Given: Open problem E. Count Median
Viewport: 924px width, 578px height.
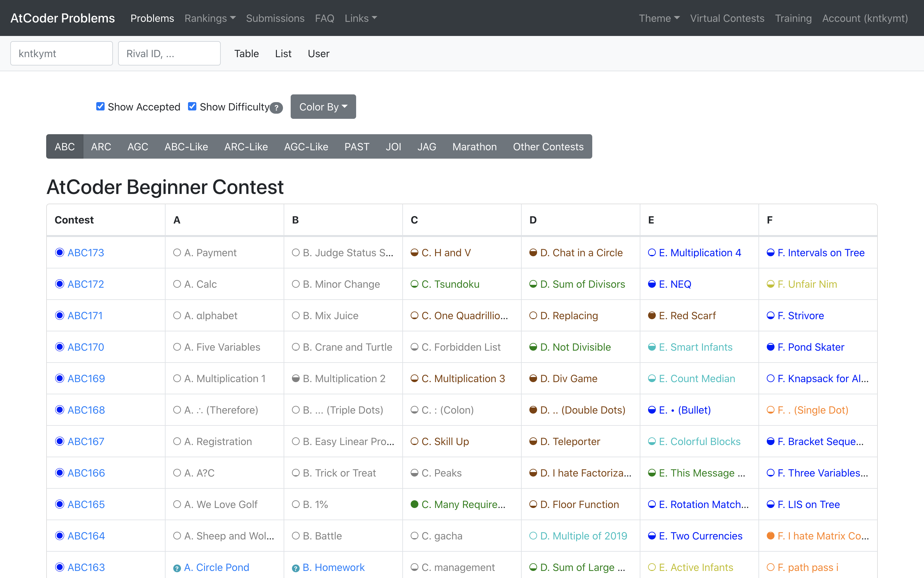Looking at the screenshot, I should pos(697,379).
